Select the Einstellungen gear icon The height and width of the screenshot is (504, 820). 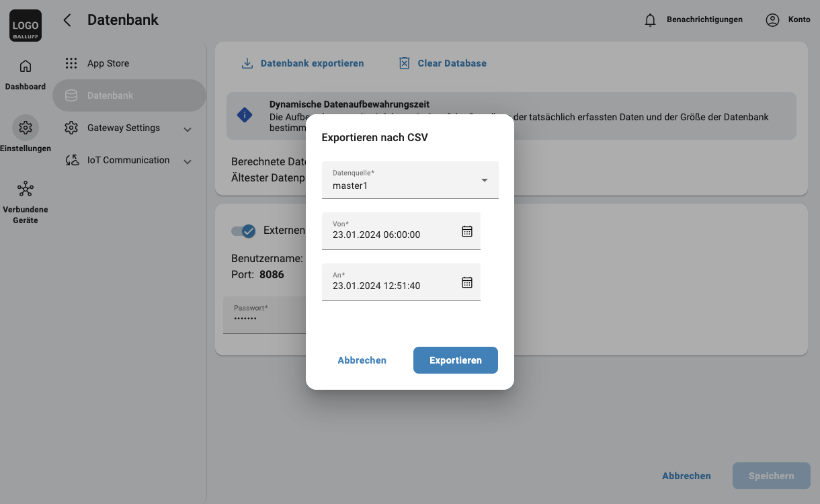[26, 128]
